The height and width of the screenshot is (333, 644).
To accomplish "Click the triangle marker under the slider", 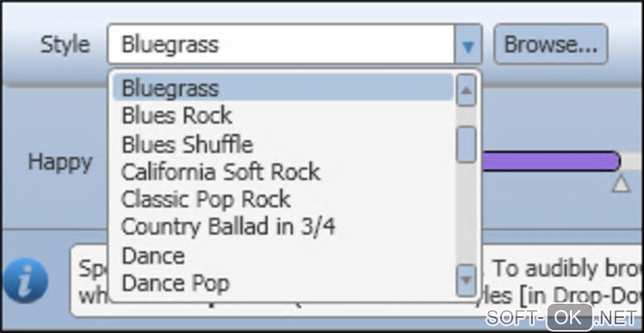I will point(621,184).
